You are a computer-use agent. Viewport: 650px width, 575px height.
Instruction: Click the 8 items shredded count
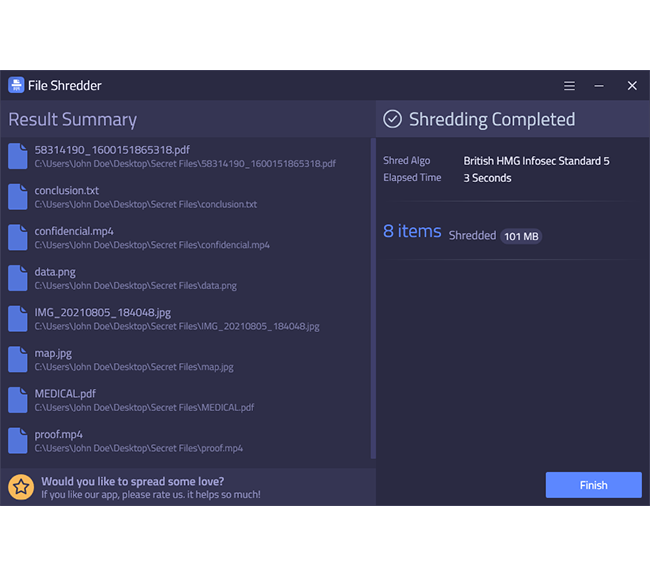click(x=412, y=231)
